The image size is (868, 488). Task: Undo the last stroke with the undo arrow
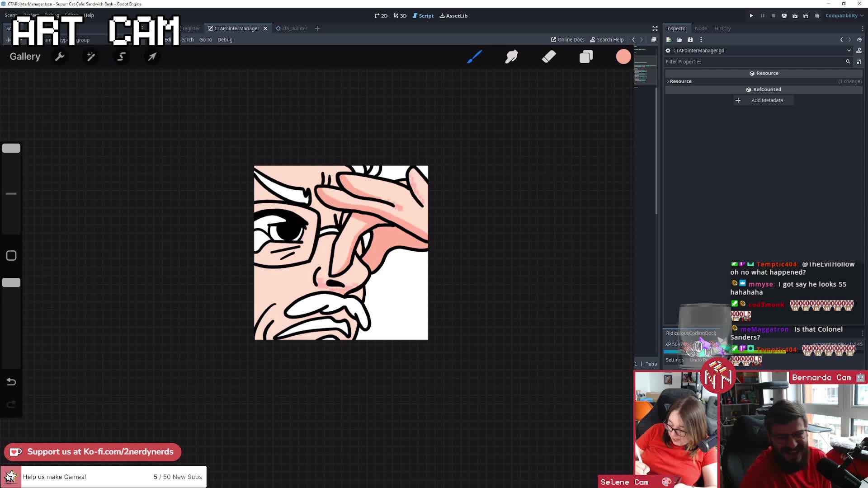pos(11,382)
